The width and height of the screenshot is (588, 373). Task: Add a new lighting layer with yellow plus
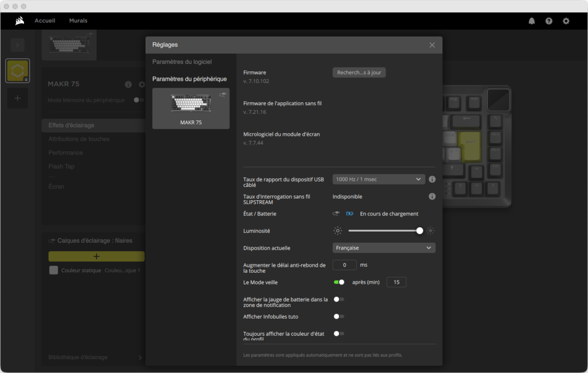tap(96, 256)
